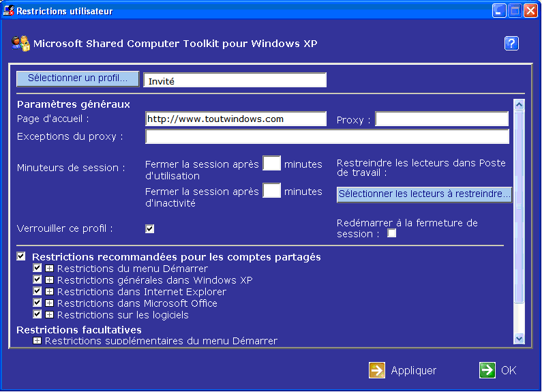Click the orange Appliquer arrow icon
The width and height of the screenshot is (542, 392).
click(x=377, y=370)
